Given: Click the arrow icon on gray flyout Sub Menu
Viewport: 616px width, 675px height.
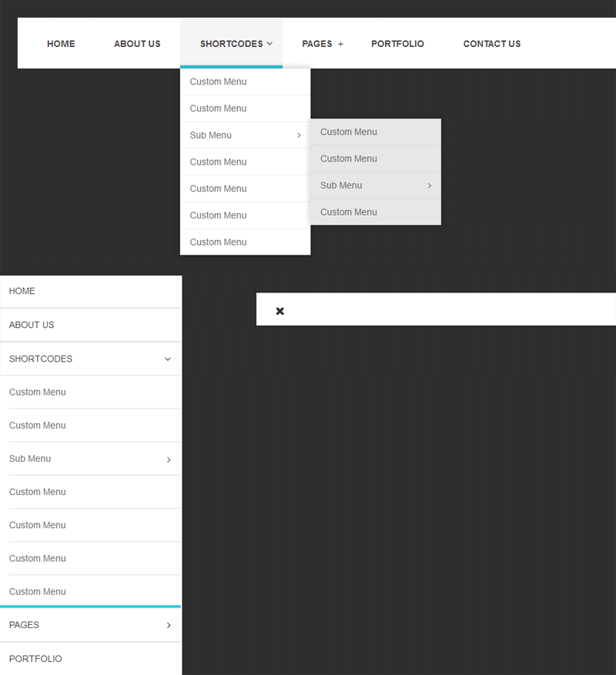Looking at the screenshot, I should [x=429, y=185].
